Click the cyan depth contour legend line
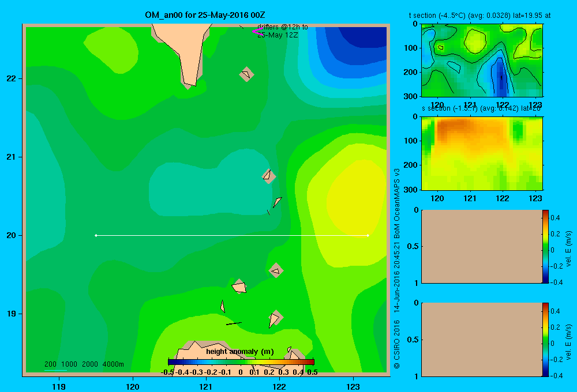Viewport: 577px width, 392px height. click(55, 370)
